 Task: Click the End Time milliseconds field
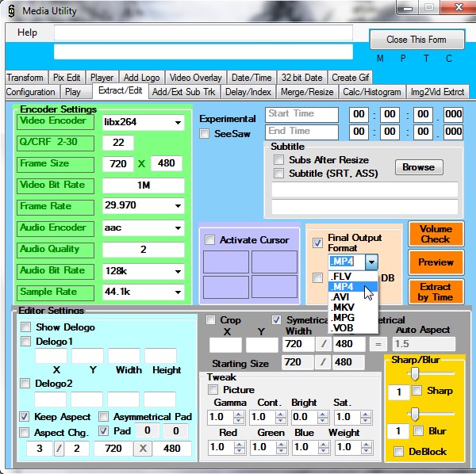click(x=453, y=132)
